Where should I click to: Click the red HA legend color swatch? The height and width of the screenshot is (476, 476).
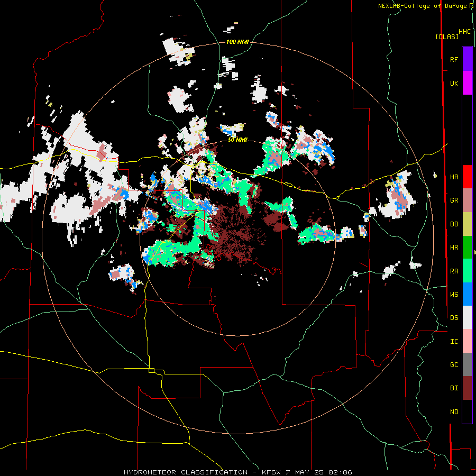(x=467, y=177)
